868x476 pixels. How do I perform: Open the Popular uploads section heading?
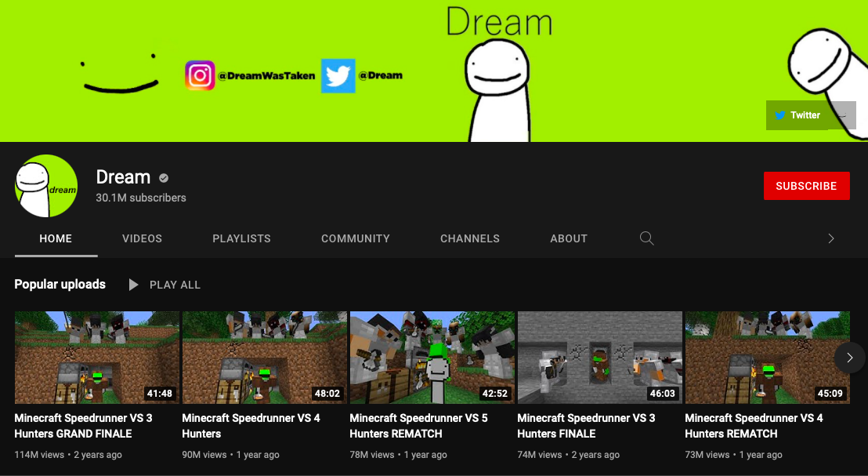click(x=60, y=285)
